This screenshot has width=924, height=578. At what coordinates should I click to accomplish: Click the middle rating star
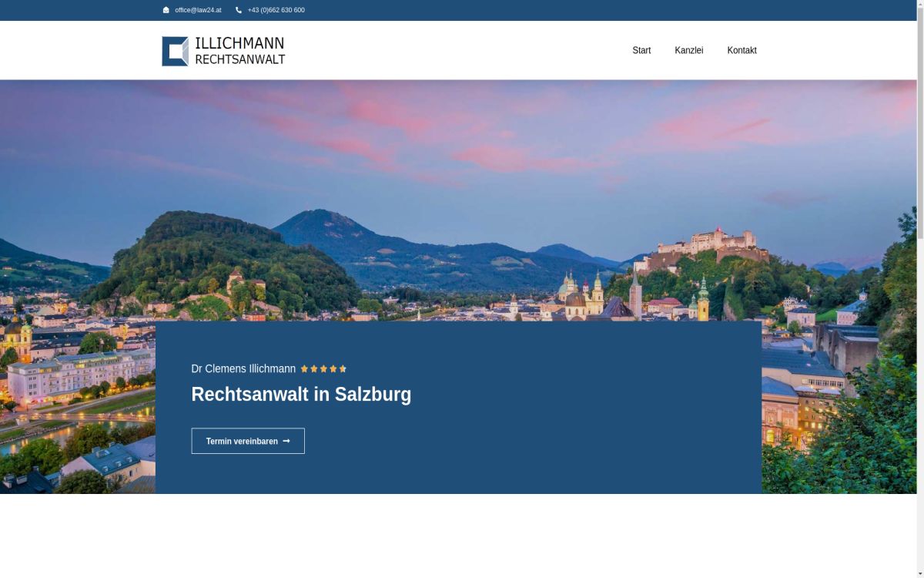[323, 368]
